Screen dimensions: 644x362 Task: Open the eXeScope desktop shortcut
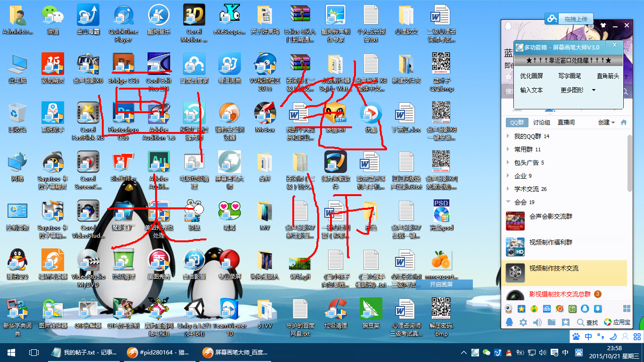coord(230,20)
